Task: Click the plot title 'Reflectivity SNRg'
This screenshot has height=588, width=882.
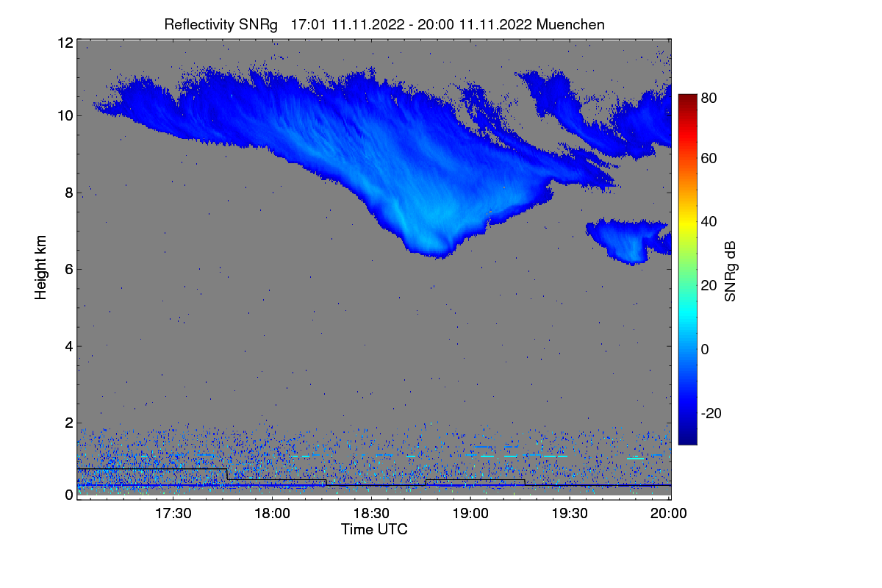Action: click(x=221, y=24)
